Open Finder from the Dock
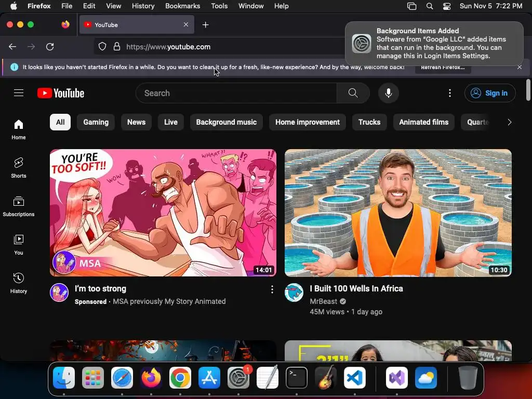 click(64, 378)
